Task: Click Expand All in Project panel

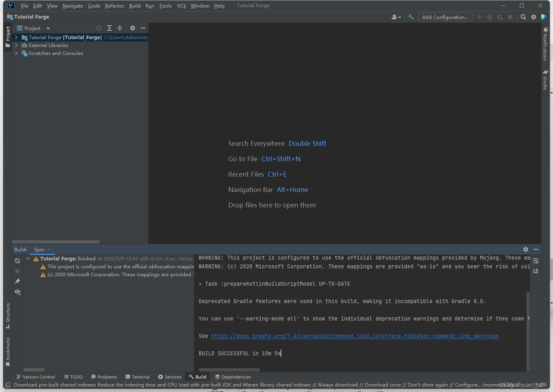Action: tap(109, 28)
